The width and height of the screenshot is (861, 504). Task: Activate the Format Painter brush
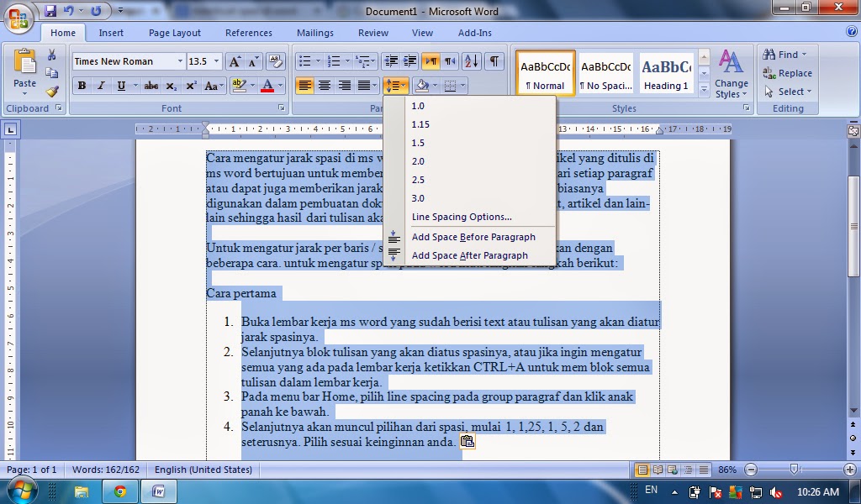coord(51,92)
